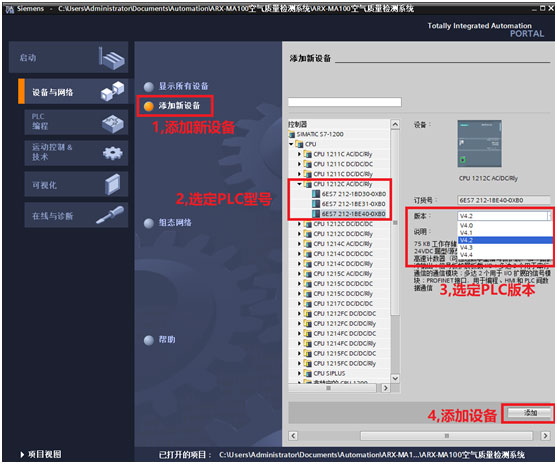Click the SIMATIC S7-1200 folder icon

[x=292, y=134]
